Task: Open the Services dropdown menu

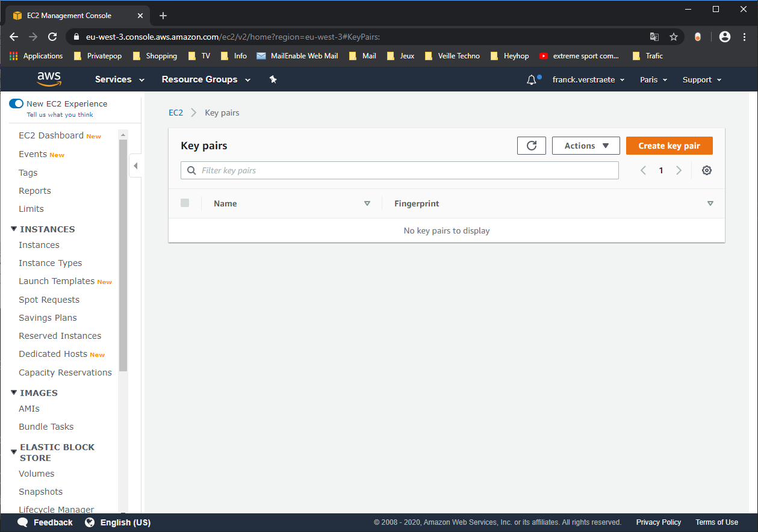Action: pos(120,79)
